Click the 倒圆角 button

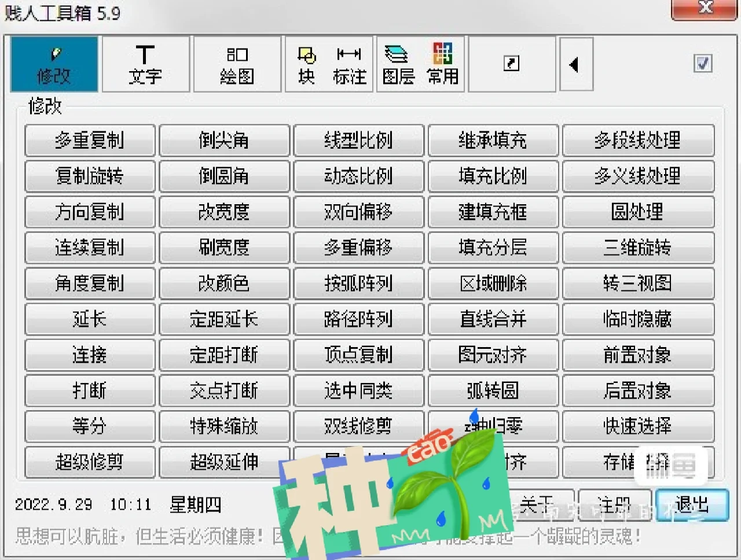(223, 176)
